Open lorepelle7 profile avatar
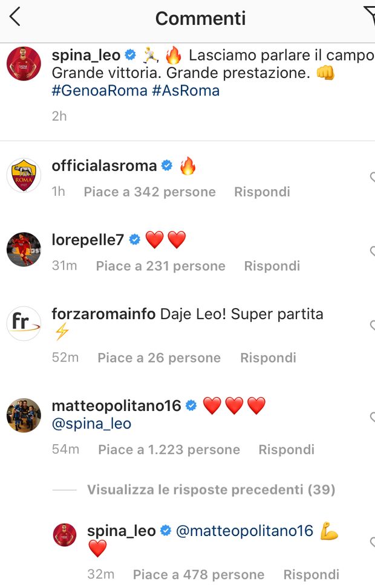This screenshot has width=375, height=588. pyautogui.click(x=24, y=250)
